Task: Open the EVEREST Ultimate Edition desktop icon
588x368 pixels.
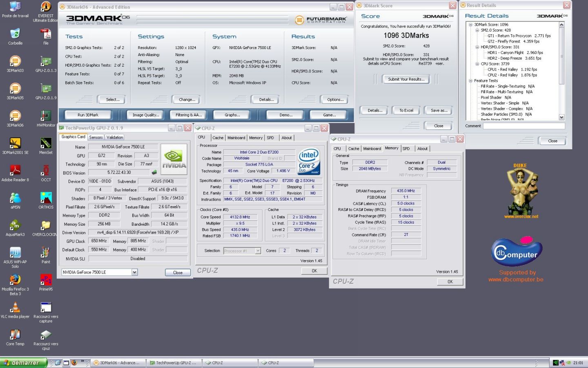Action: [46, 7]
